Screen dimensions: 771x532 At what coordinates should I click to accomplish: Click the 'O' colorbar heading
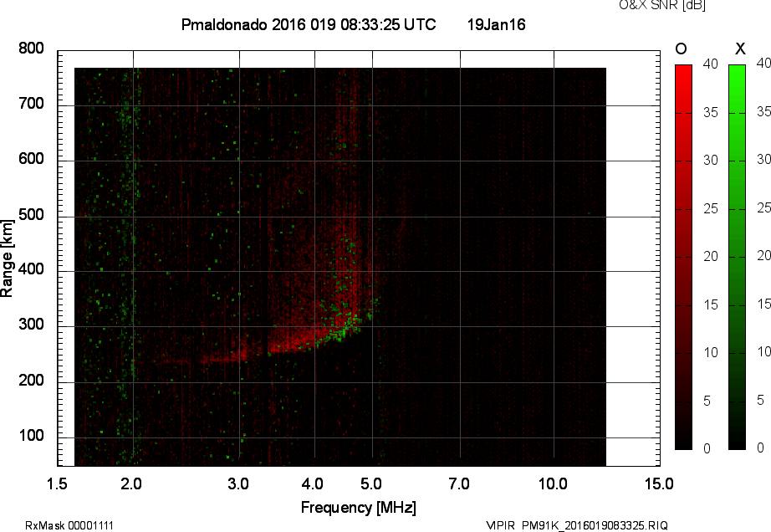point(681,49)
